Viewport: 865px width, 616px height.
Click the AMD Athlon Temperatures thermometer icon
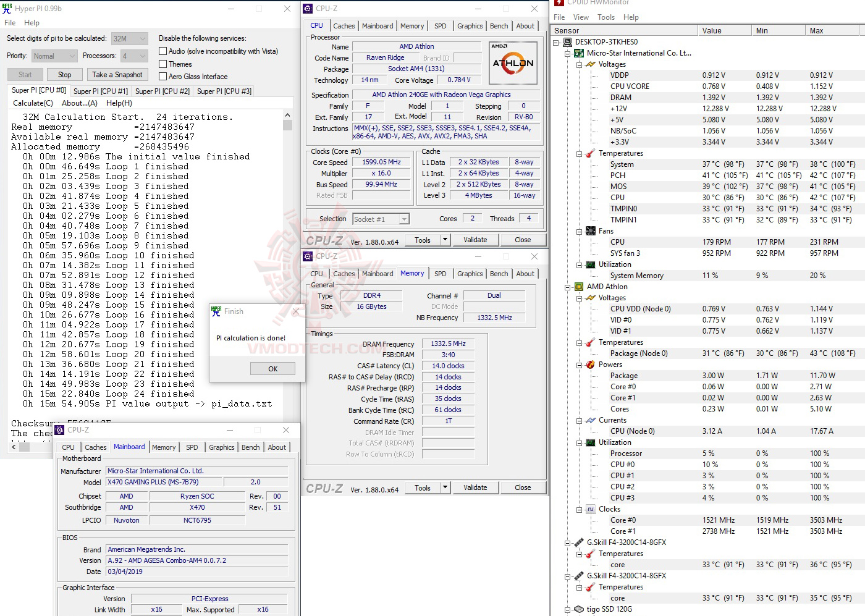click(x=591, y=342)
